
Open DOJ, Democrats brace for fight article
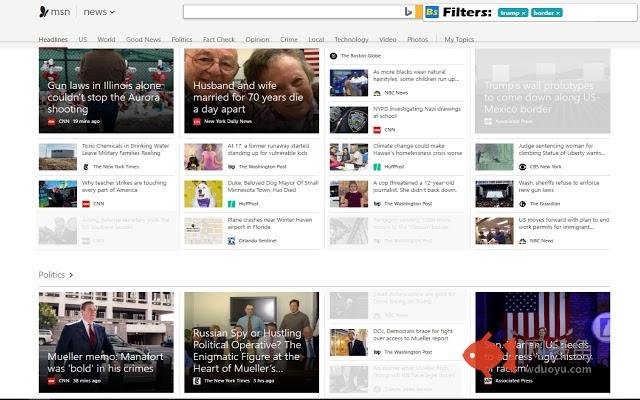tap(413, 335)
